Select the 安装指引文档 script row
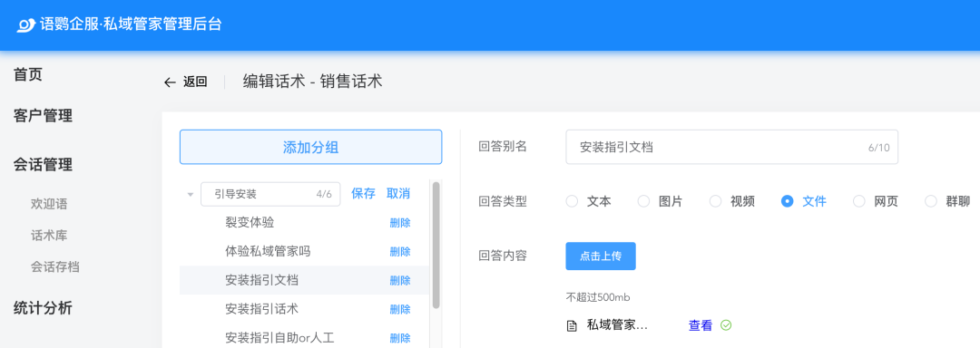Viewport: 980px width, 348px height. (304, 280)
